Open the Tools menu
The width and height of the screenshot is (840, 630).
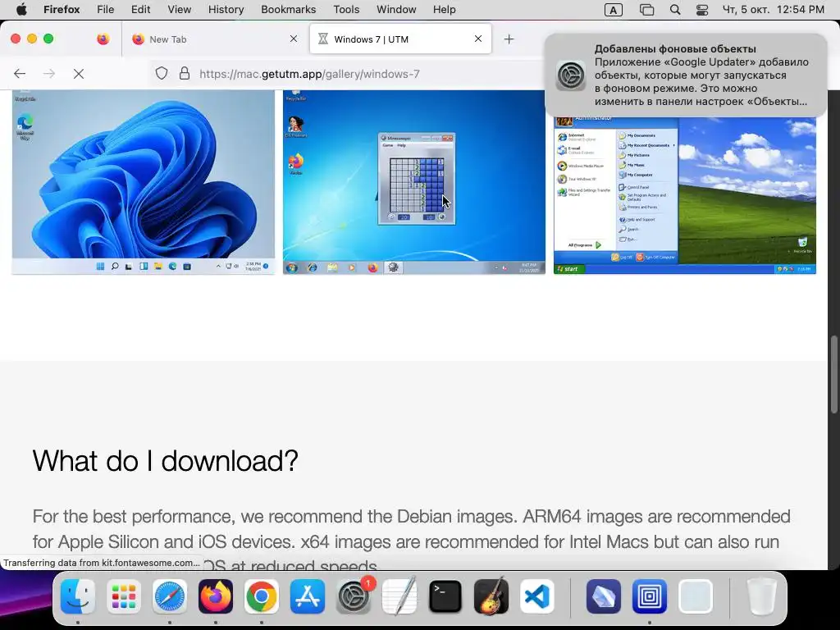pos(346,10)
